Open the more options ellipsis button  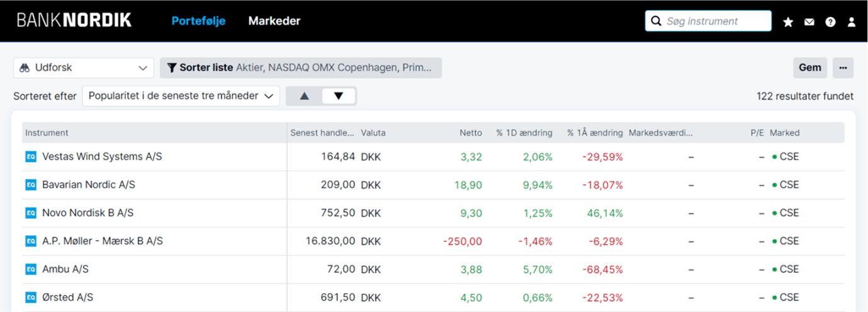(843, 68)
